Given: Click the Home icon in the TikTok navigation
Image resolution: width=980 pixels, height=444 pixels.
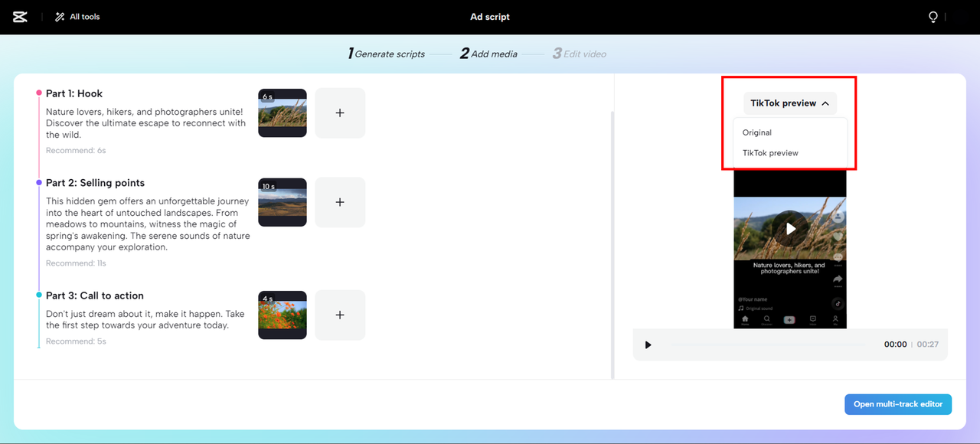Looking at the screenshot, I should point(745,320).
